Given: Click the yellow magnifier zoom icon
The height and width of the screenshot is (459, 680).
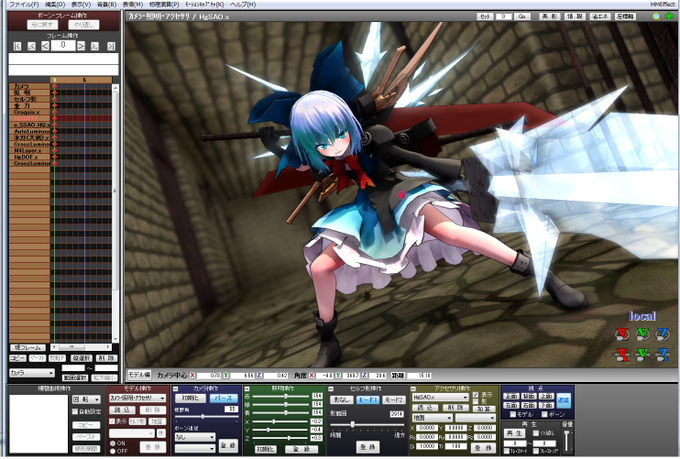Looking at the screenshot, I should tap(657, 16).
